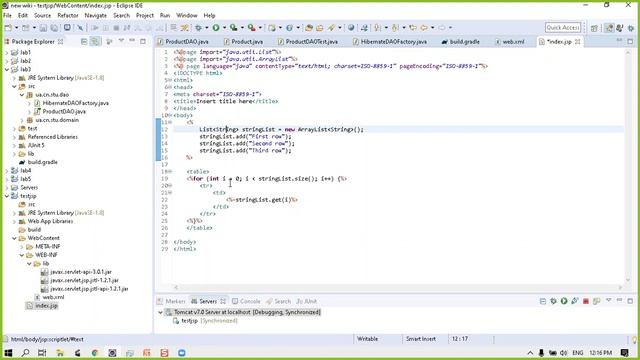
Task: Open Task View on the taskbar
Action: click(x=42, y=353)
